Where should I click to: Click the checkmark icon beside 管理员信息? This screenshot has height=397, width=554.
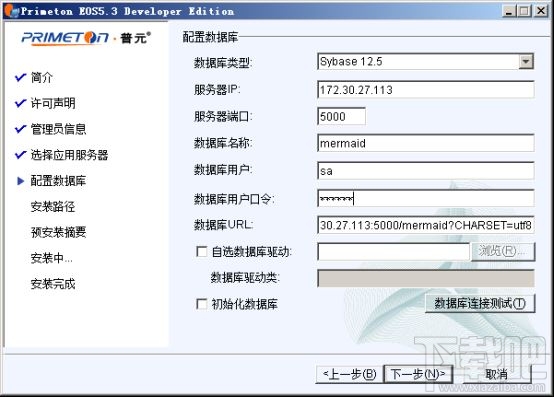(20, 129)
